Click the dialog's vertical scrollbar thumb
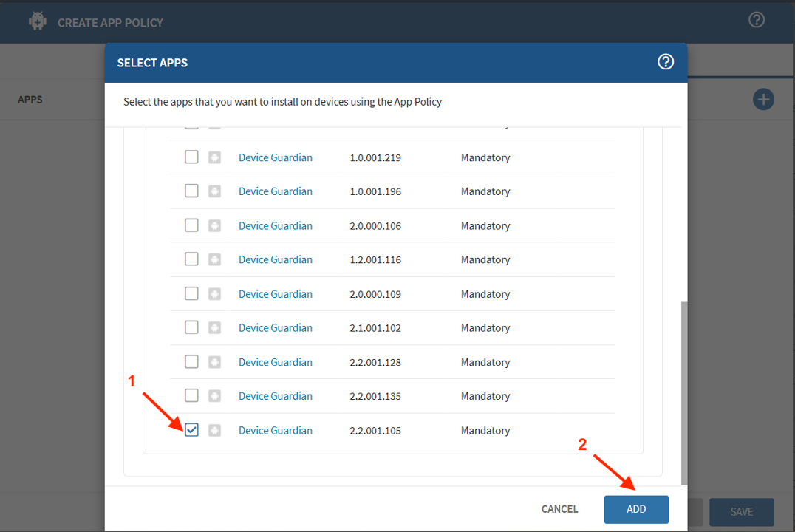 (x=683, y=392)
